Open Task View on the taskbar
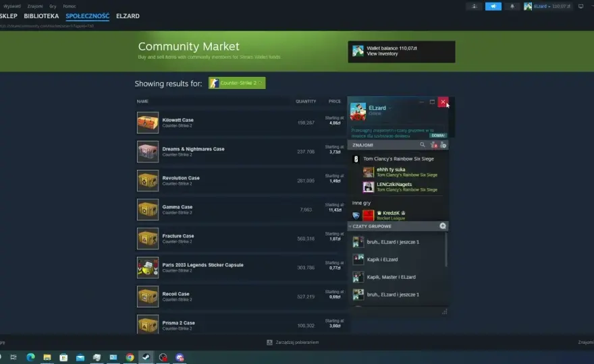594x364 pixels. coord(13,357)
